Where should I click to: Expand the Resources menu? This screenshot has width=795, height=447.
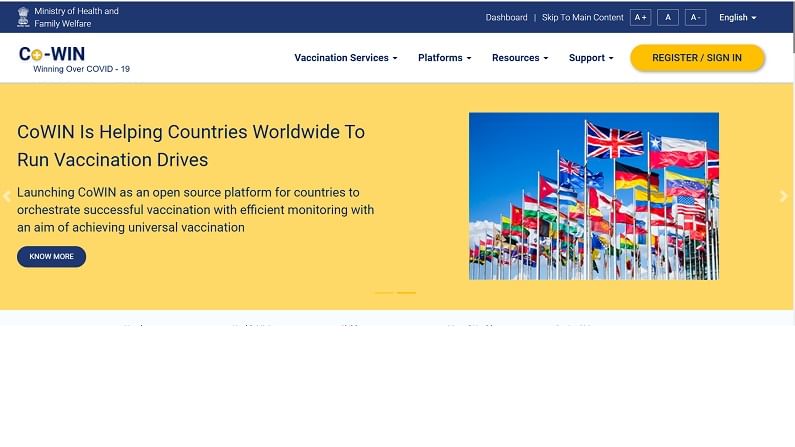(x=520, y=58)
